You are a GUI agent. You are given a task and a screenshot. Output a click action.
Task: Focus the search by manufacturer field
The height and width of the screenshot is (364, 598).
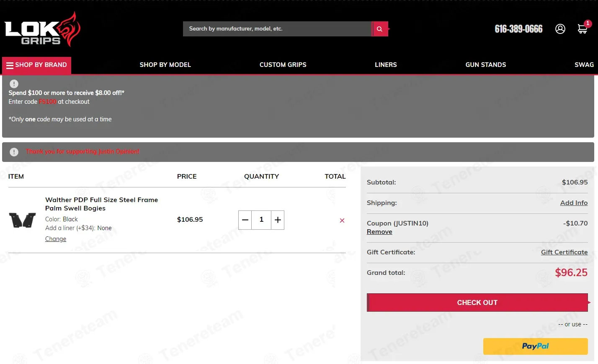(277, 29)
